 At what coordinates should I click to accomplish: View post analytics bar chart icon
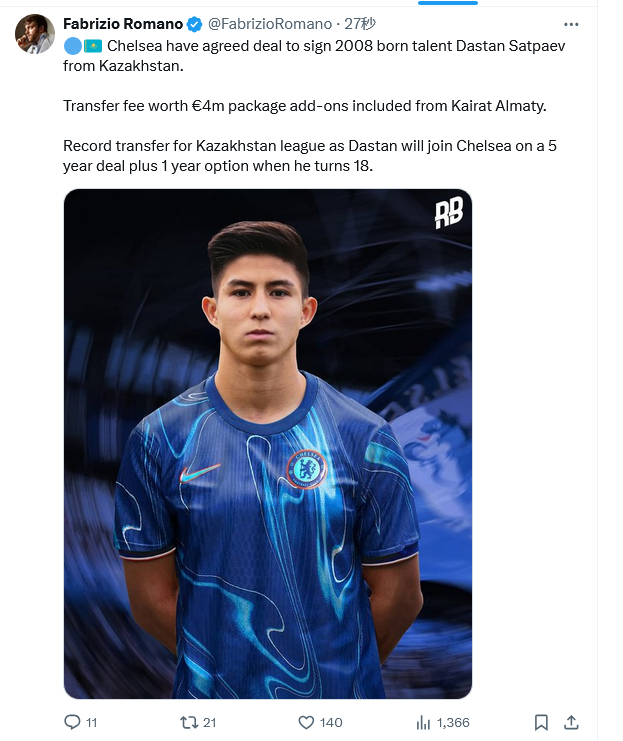[x=423, y=722]
